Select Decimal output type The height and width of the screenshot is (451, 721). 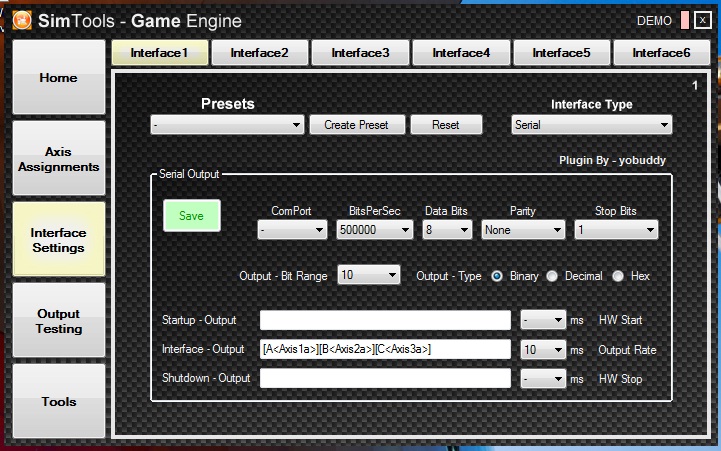552,276
